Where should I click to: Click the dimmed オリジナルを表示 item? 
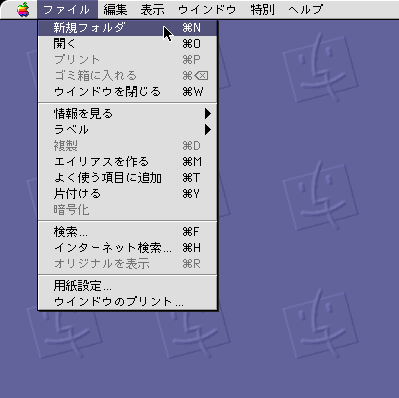[x=128, y=264]
